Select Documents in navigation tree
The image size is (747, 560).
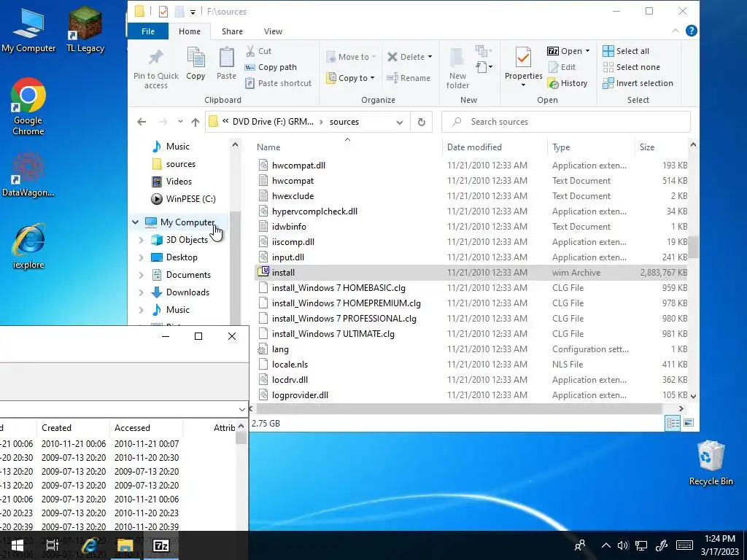click(181, 275)
